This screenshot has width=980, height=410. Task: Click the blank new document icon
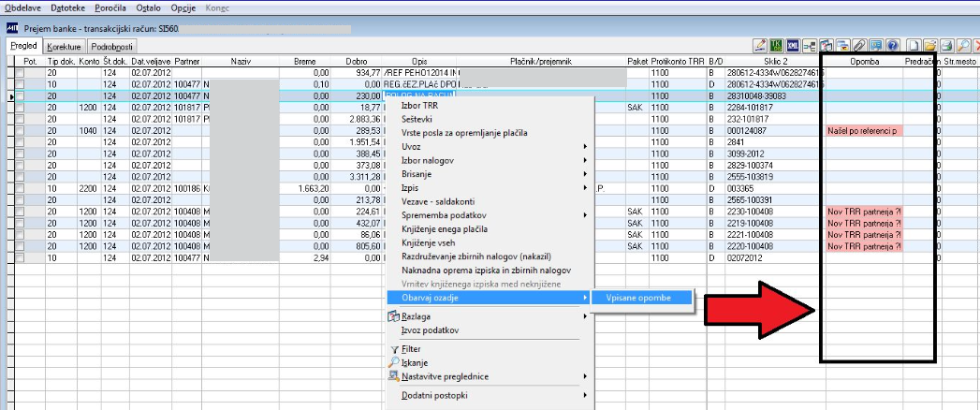pyautogui.click(x=914, y=46)
